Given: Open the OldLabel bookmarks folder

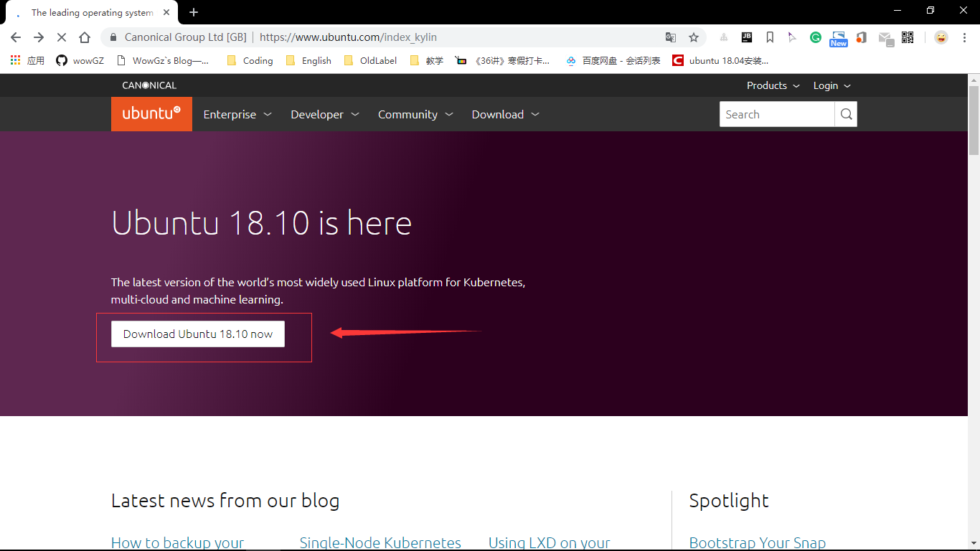Looking at the screenshot, I should [x=371, y=61].
